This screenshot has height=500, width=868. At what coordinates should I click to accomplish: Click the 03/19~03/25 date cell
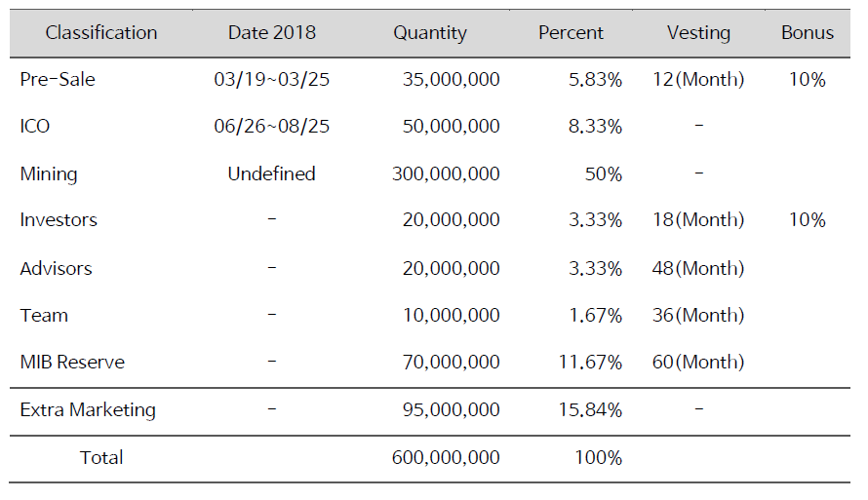coord(271,80)
